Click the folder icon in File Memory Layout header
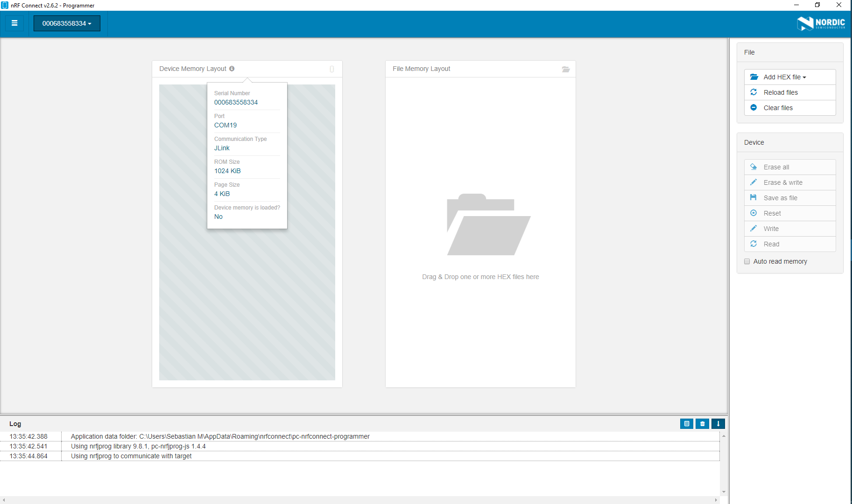The height and width of the screenshot is (504, 852). [x=566, y=69]
